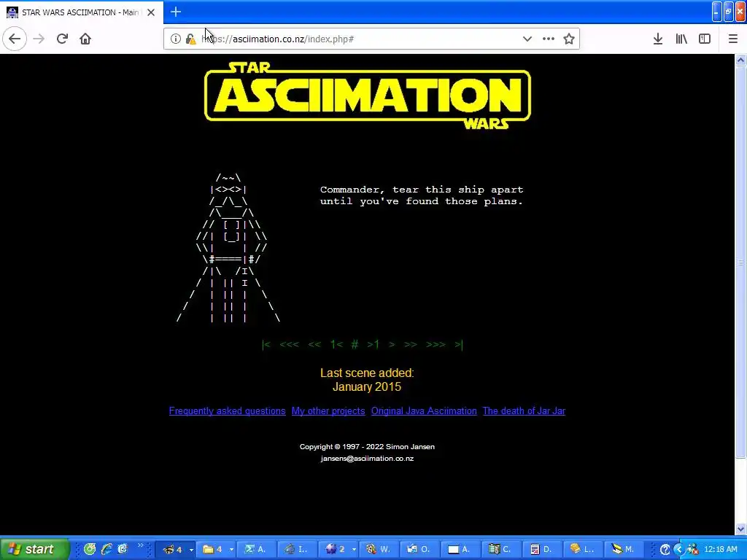The image size is (747, 560).
Task: Click the 12:18 AM taskbar clock
Action: [x=720, y=550]
